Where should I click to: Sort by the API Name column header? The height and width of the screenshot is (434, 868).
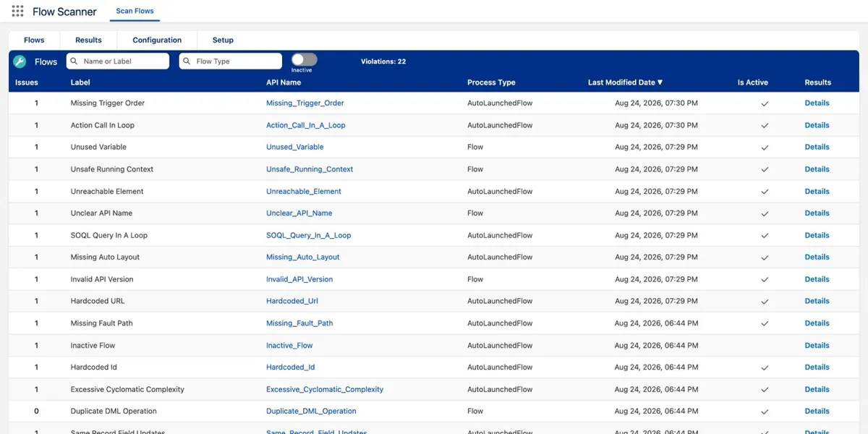[x=284, y=82]
